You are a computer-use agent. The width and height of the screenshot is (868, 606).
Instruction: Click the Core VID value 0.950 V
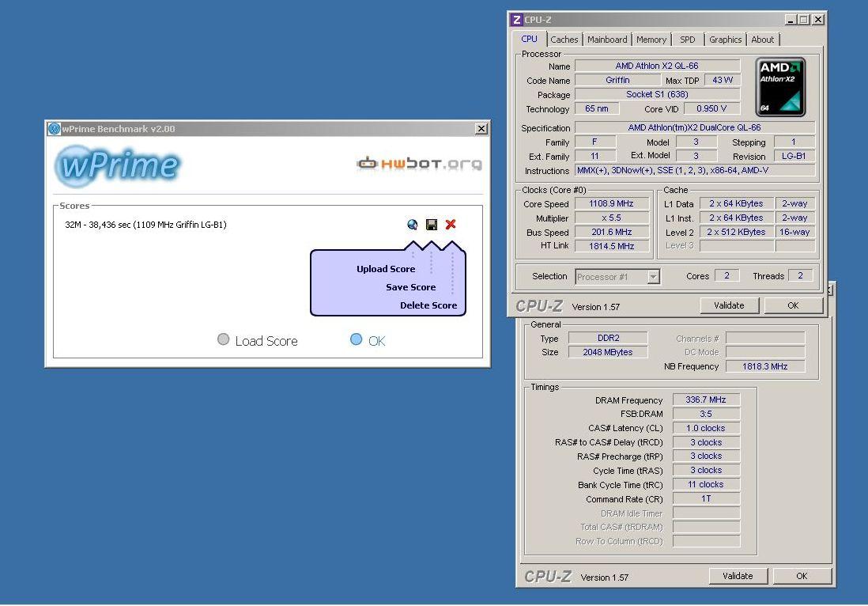712,108
